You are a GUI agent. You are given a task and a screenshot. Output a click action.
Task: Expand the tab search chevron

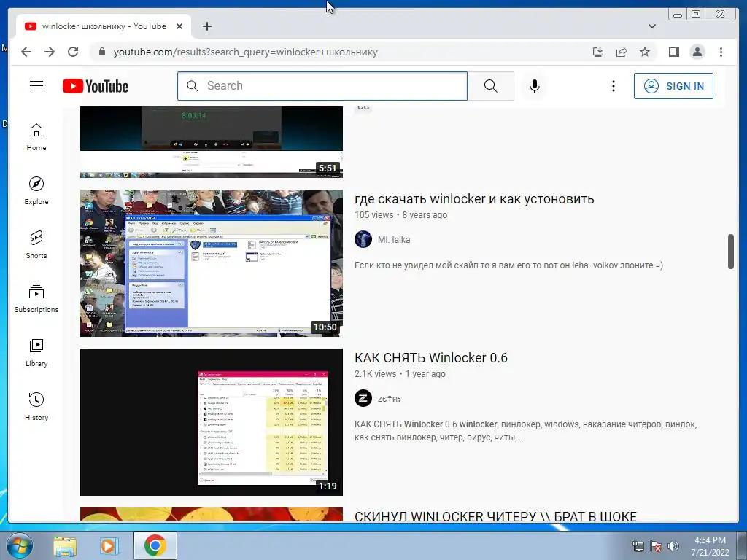(x=651, y=26)
